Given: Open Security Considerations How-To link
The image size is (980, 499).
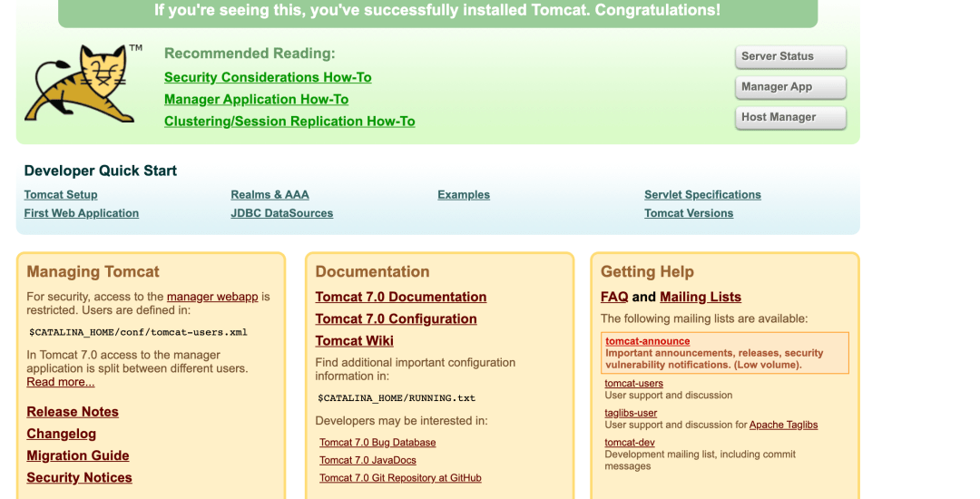Looking at the screenshot, I should [268, 77].
